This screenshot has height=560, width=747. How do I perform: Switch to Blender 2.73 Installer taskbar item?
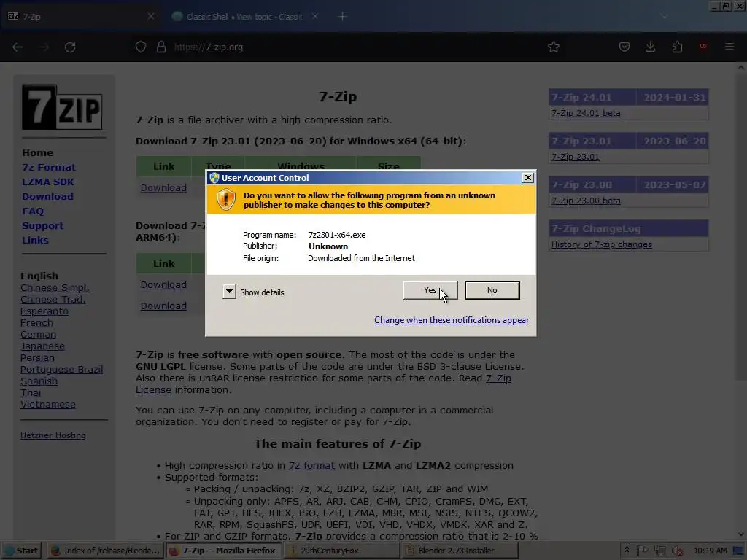click(460, 551)
